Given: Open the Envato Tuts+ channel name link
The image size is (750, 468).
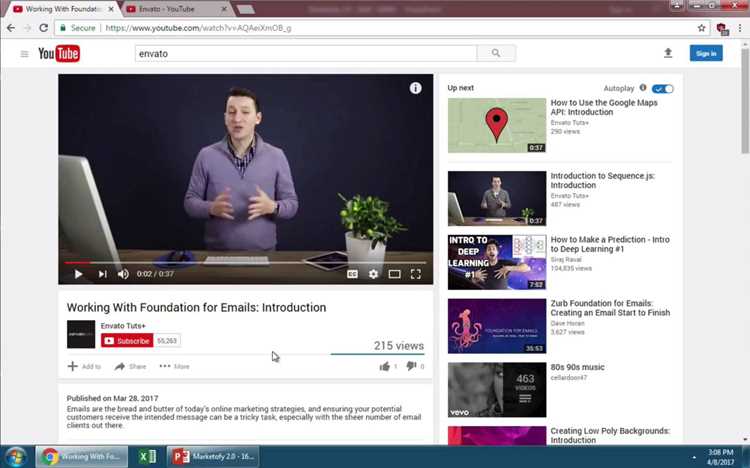Looking at the screenshot, I should coord(123,325).
